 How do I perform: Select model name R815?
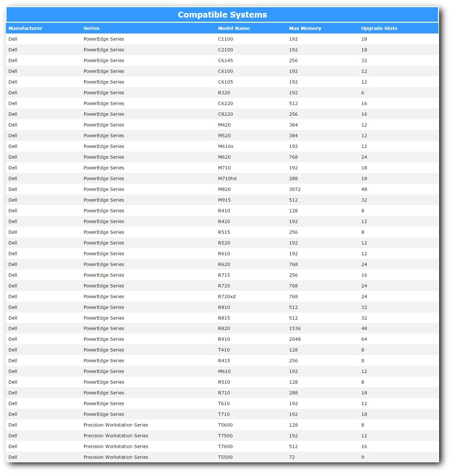click(x=224, y=318)
